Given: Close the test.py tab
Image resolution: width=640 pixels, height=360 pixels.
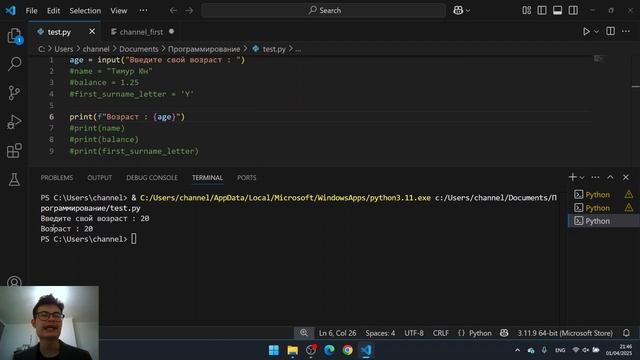Looking at the screenshot, I should 92,31.
